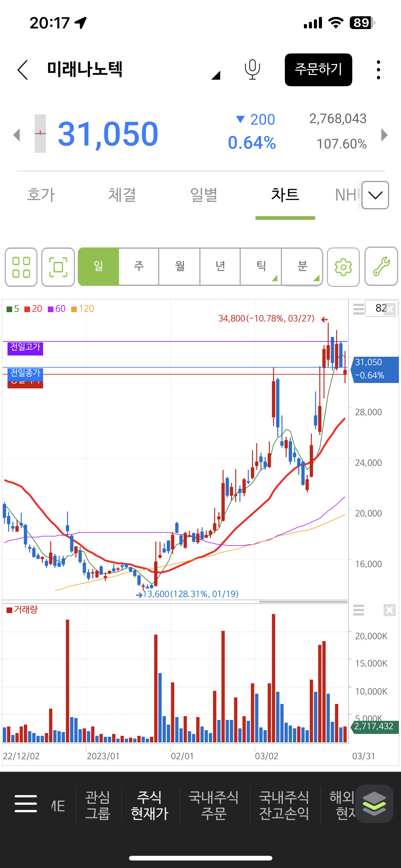401x868 pixels.
Task: Switch to the 호가 tab
Action: coord(41,195)
